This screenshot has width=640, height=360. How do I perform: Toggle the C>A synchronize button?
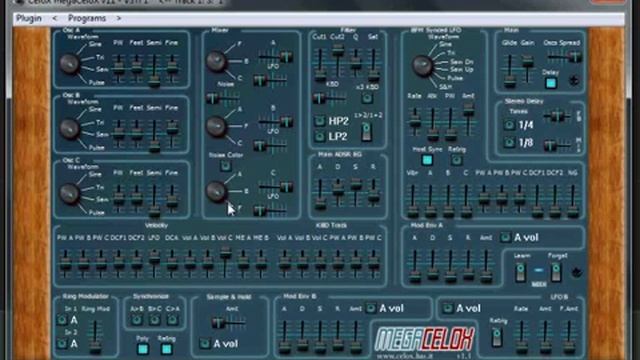click(172, 320)
